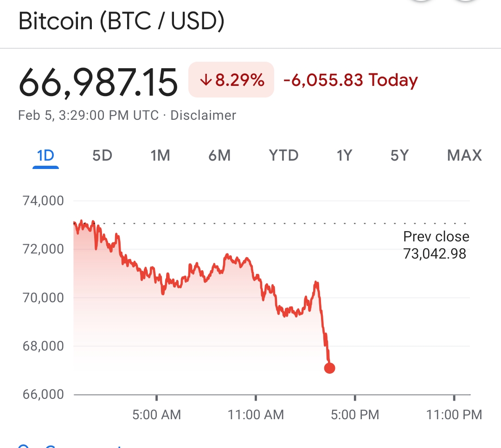Click the -6,055.83 Today change text
This screenshot has width=501, height=448.
point(350,80)
